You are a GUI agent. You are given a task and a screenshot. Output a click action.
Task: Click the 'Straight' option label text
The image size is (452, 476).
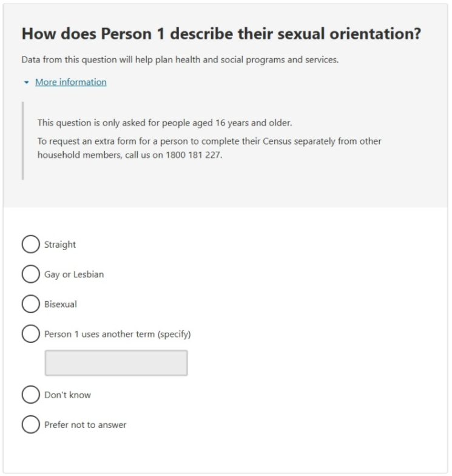(59, 245)
